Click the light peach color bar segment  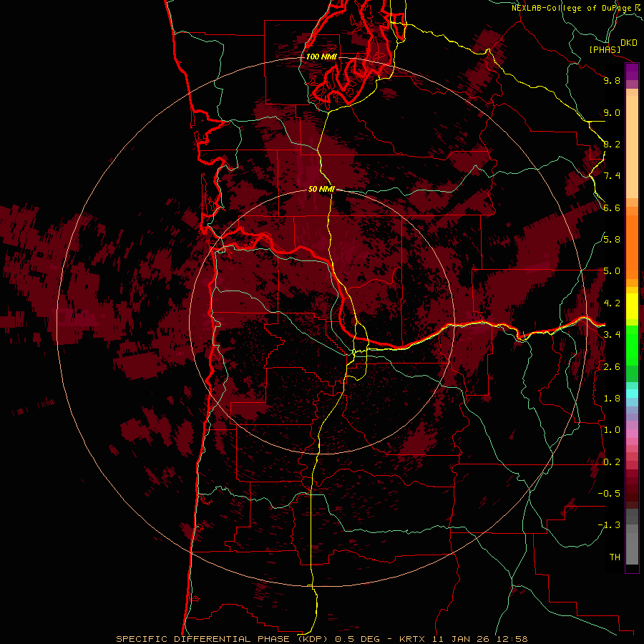click(632, 148)
